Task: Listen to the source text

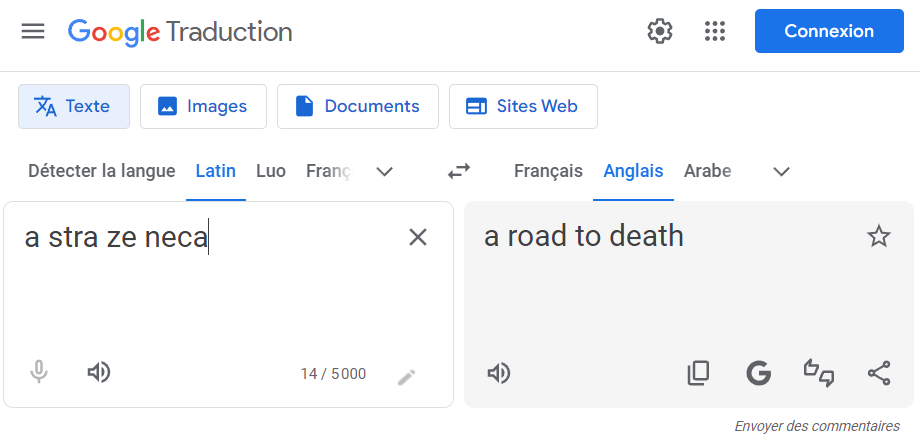Action: point(98,373)
